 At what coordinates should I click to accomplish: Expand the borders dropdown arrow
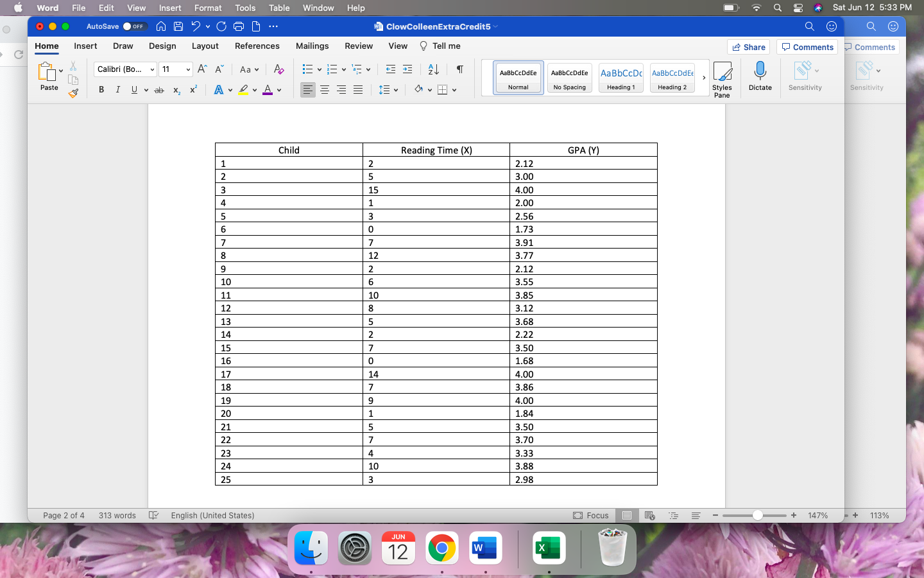pyautogui.click(x=454, y=90)
